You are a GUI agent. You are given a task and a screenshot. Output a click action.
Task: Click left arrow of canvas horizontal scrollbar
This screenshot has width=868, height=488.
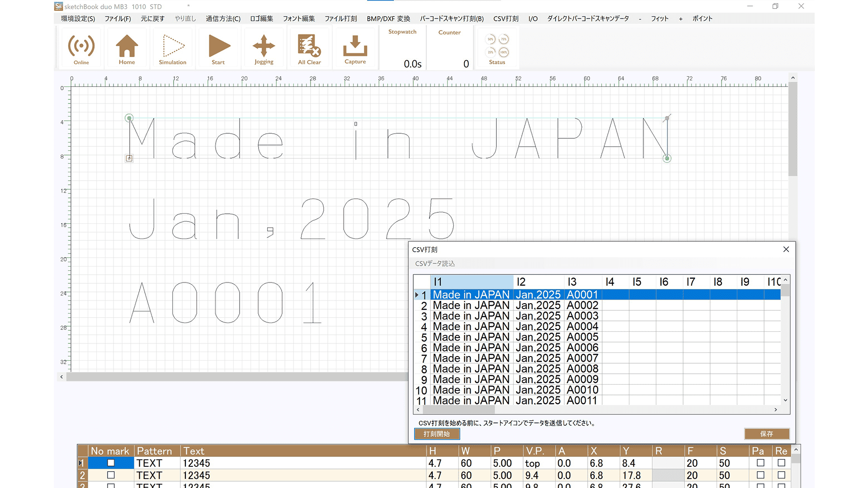coord(61,376)
